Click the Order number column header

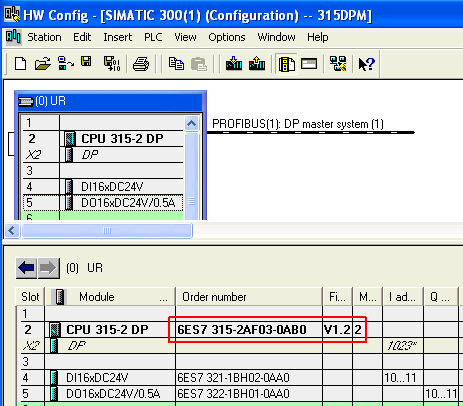coord(249,296)
